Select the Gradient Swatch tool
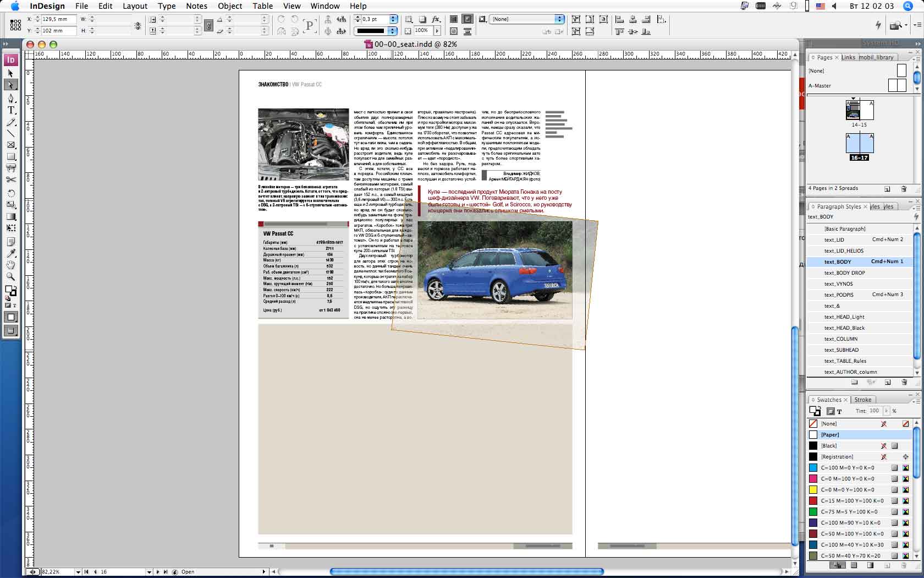924x578 pixels. click(x=10, y=216)
